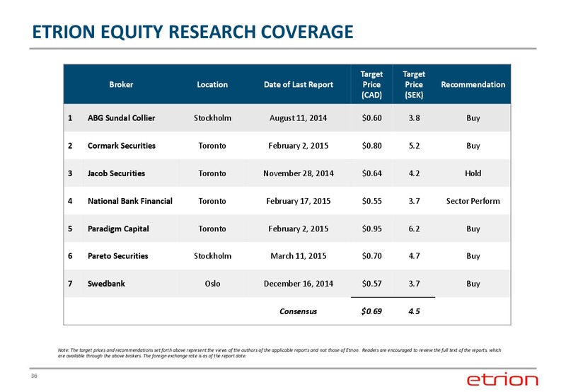Click row number '1' in the table
This screenshot has height=392, width=566.
pos(70,118)
